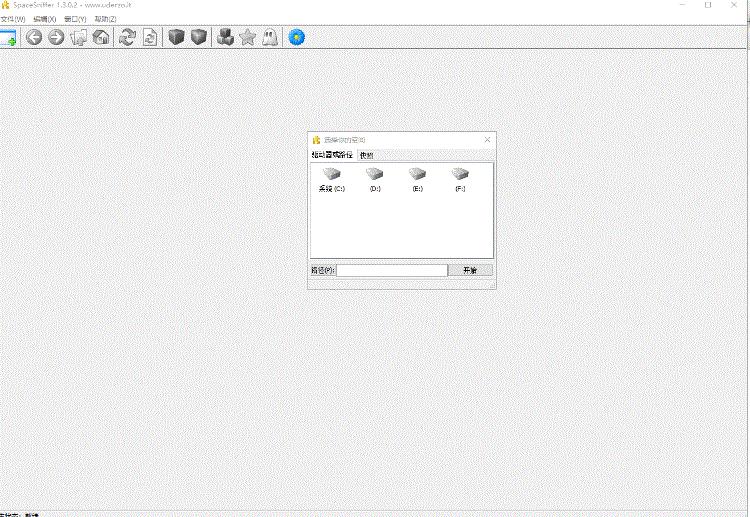This screenshot has height=517, width=750.
Task: Click the Go back arrow icon
Action: tap(34, 37)
